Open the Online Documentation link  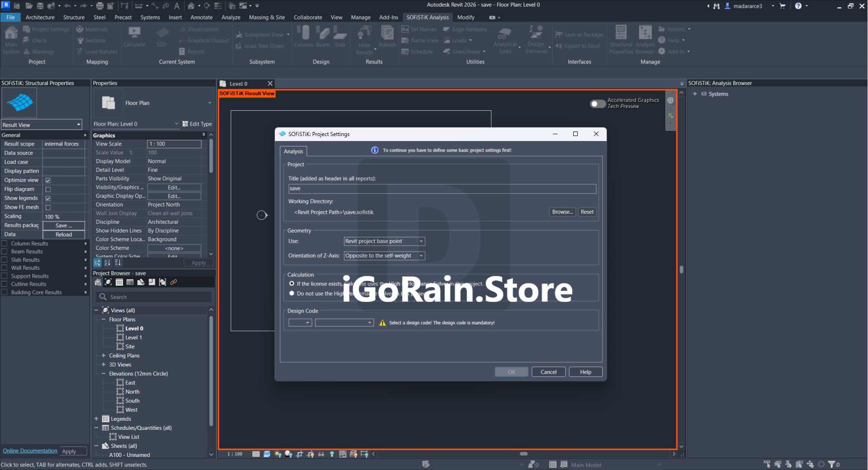tap(30, 451)
